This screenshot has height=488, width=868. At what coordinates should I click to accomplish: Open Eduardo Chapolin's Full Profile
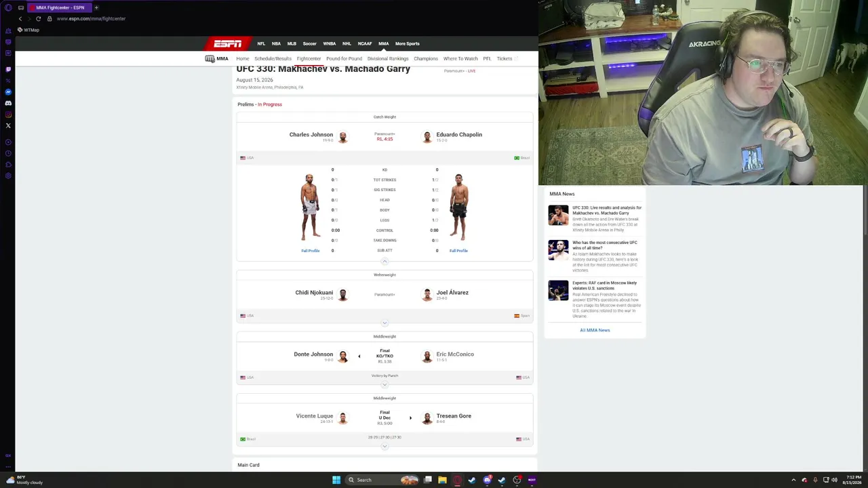click(x=458, y=251)
